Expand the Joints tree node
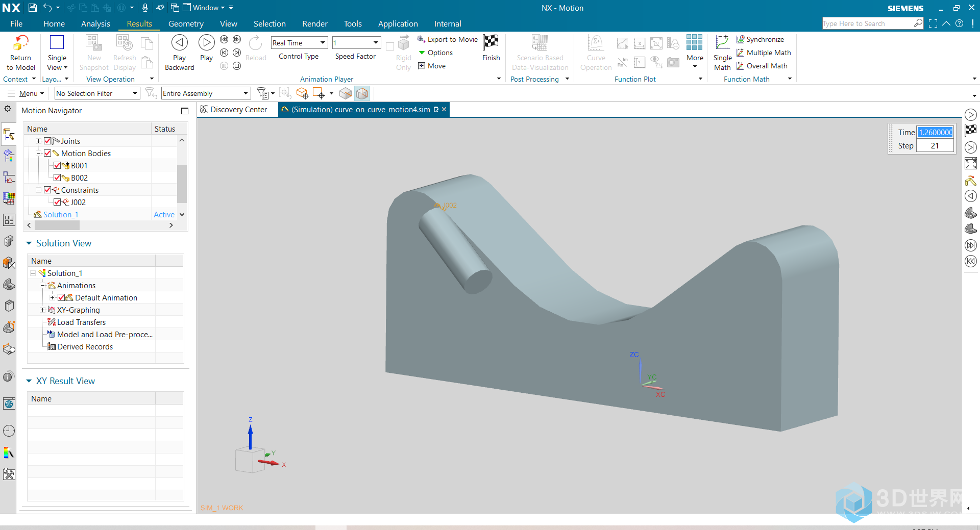The image size is (980, 530). 38,141
